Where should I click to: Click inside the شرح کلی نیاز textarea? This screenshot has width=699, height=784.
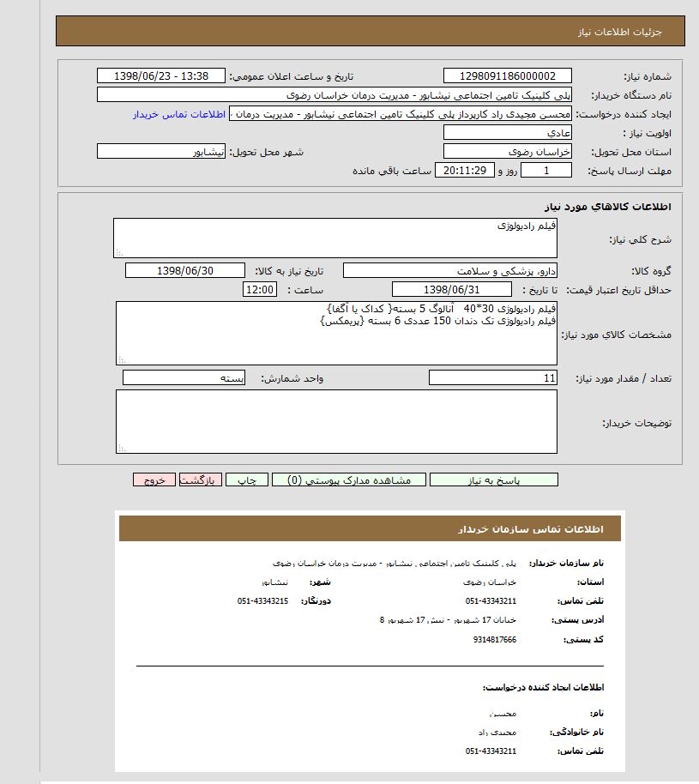[x=335, y=238]
